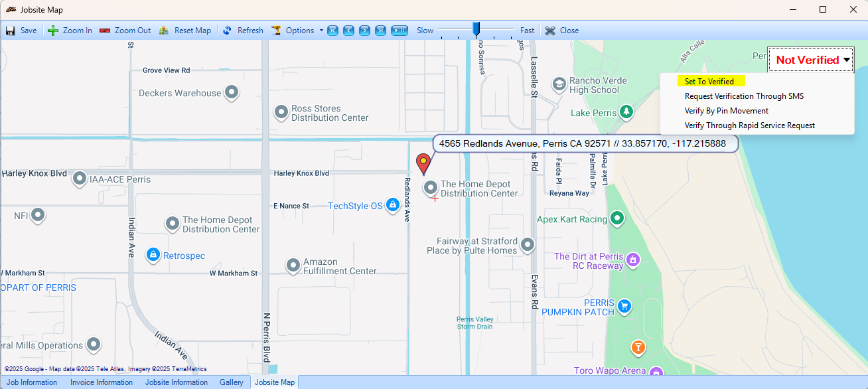The height and width of the screenshot is (389, 868).
Task: Open the Gallery tab
Action: [x=232, y=382]
